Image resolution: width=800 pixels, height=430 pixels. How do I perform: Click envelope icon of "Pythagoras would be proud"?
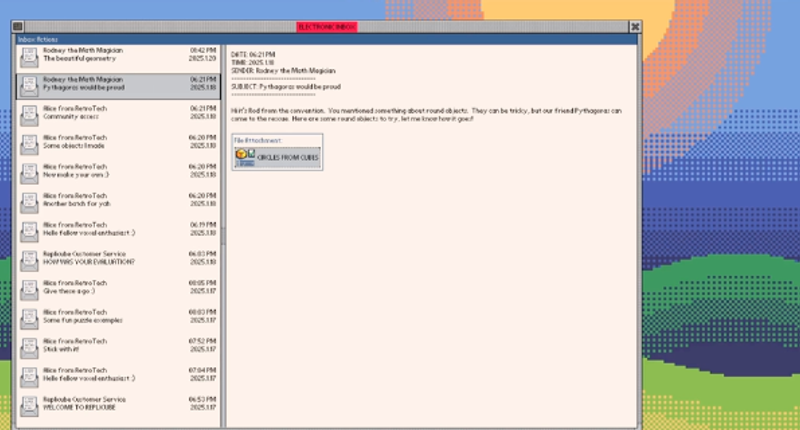pyautogui.click(x=29, y=86)
